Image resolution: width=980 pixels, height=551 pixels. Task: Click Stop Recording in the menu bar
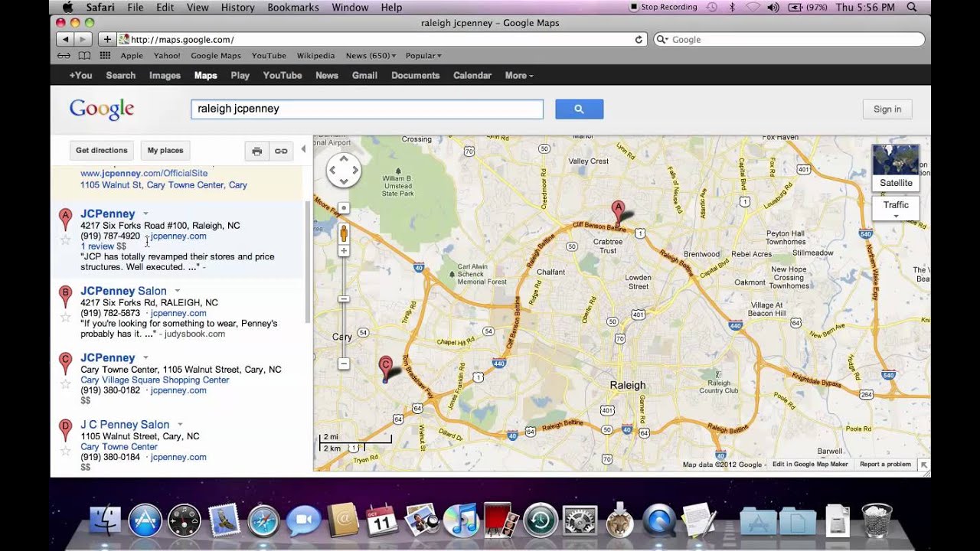[663, 7]
